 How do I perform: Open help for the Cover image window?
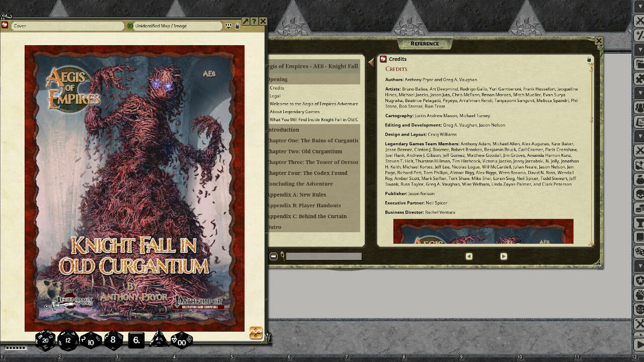point(254,21)
